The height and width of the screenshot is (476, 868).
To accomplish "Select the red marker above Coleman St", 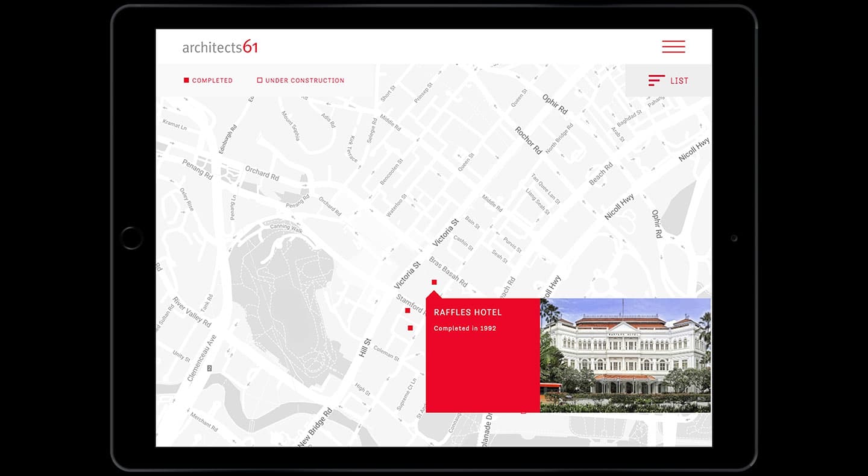I will 410,328.
